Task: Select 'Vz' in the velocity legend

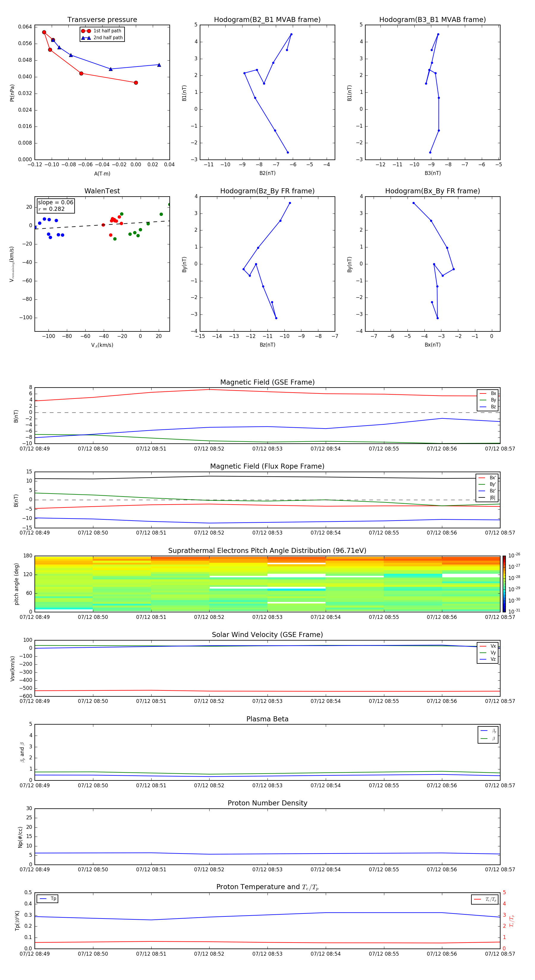Action: pos(488,659)
